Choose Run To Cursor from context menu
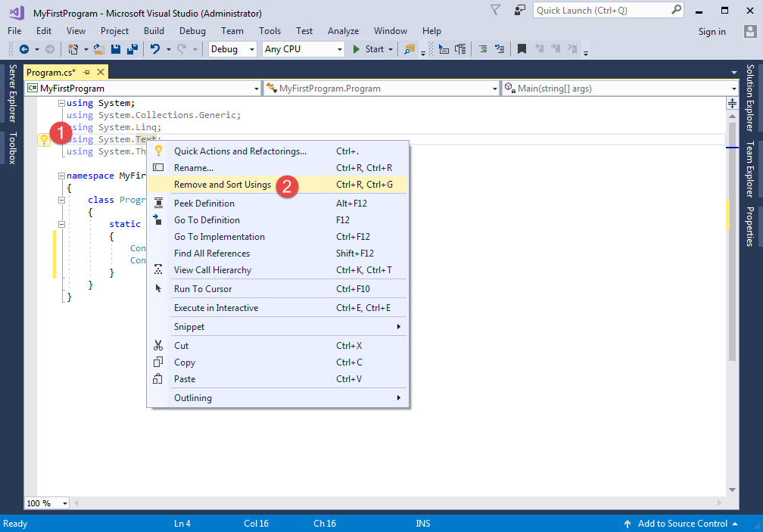The height and width of the screenshot is (532, 763). [x=277, y=289]
